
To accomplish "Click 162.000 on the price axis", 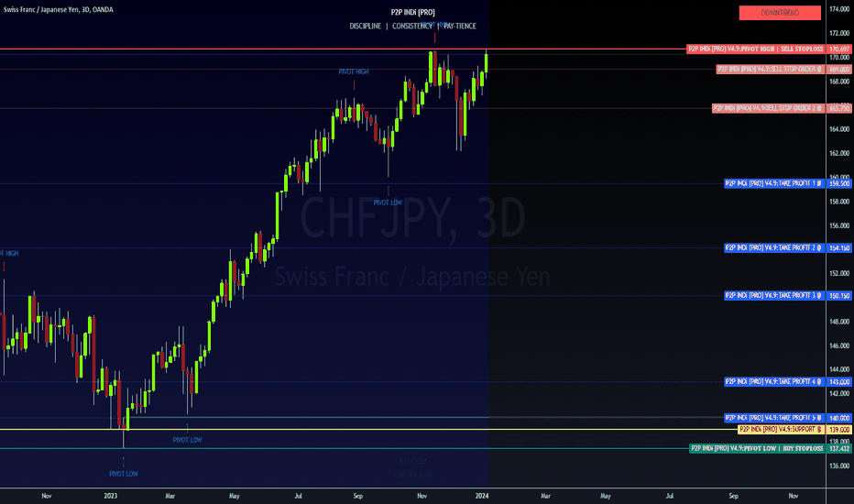I will [839, 153].
